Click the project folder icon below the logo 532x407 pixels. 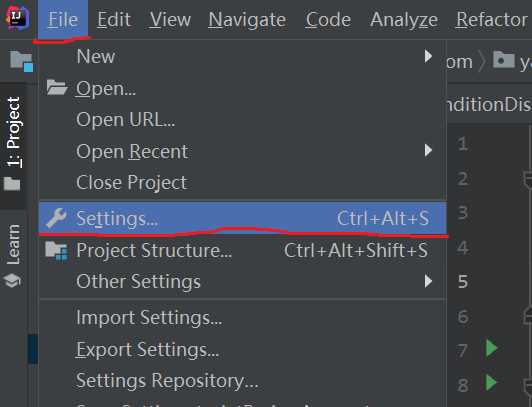click(21, 61)
